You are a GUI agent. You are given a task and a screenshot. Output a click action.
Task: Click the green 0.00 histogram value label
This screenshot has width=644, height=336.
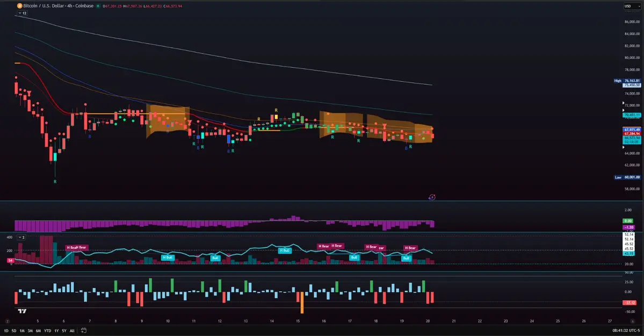pyautogui.click(x=628, y=221)
